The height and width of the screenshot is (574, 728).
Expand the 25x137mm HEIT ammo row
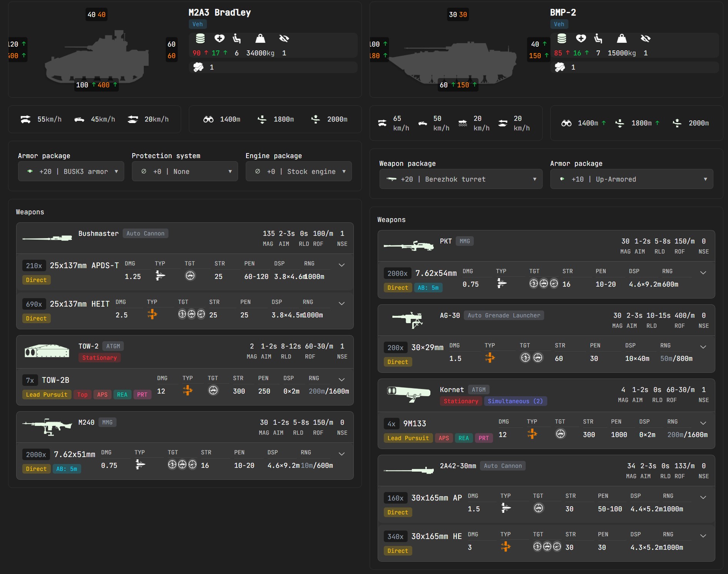tap(342, 304)
